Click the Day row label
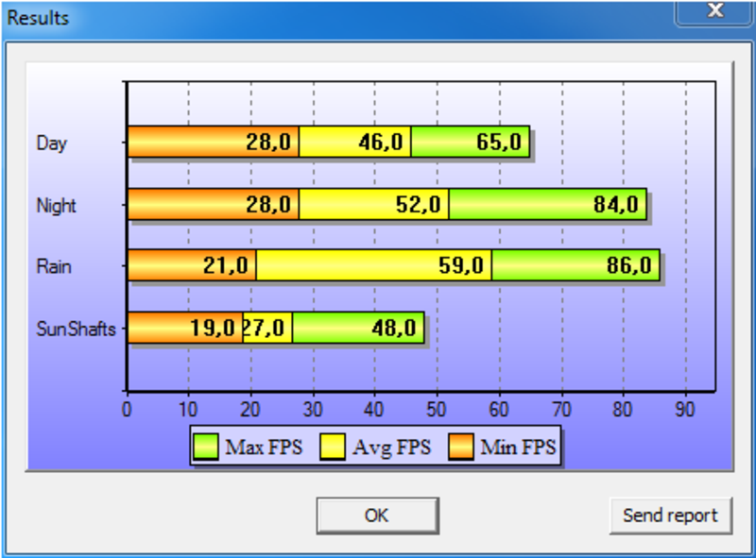 point(52,144)
